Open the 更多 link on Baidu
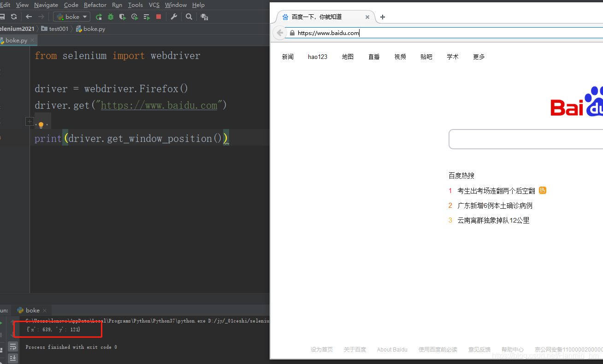The height and width of the screenshot is (364, 603). 479,57
